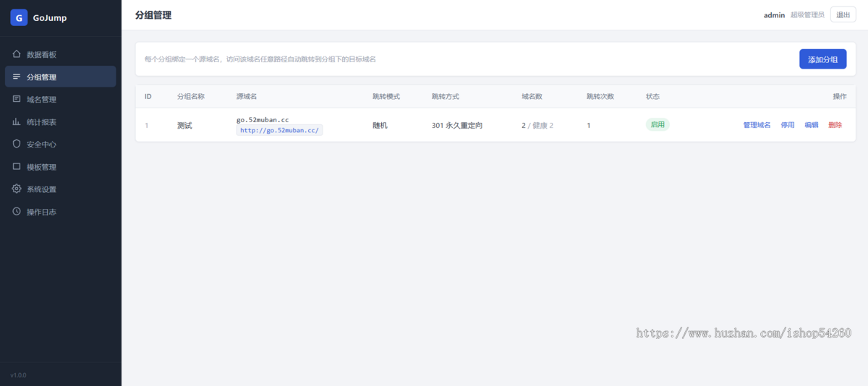Click the 跳转次数 column header
868x386 pixels.
(x=600, y=96)
